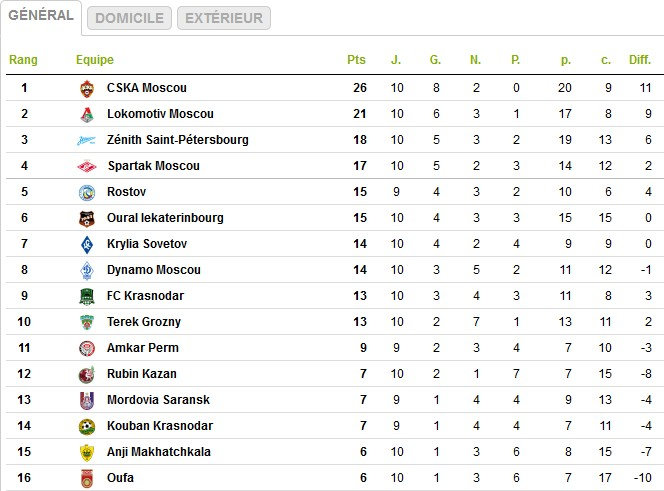Click the Dynamo Moscou team crest
The image size is (664, 491).
(87, 270)
